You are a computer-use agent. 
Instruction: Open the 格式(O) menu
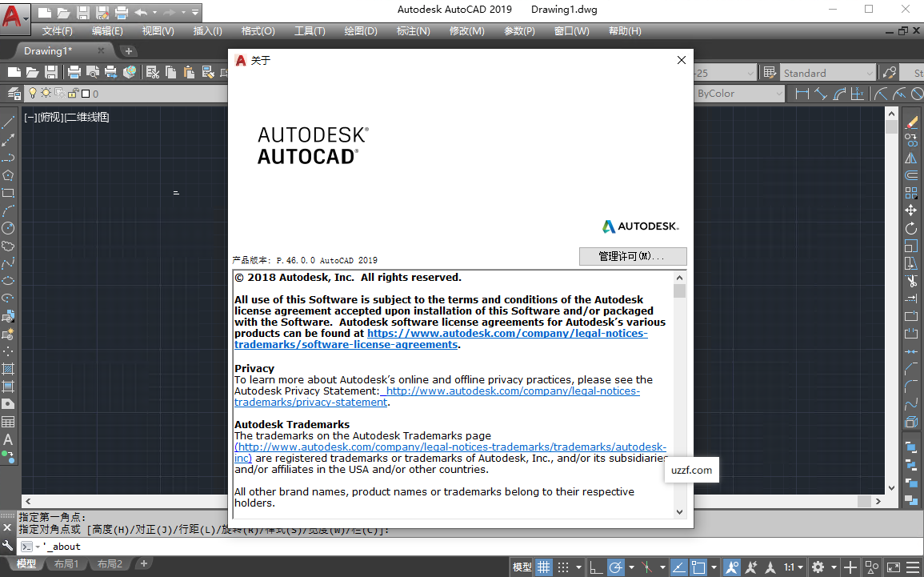[258, 31]
